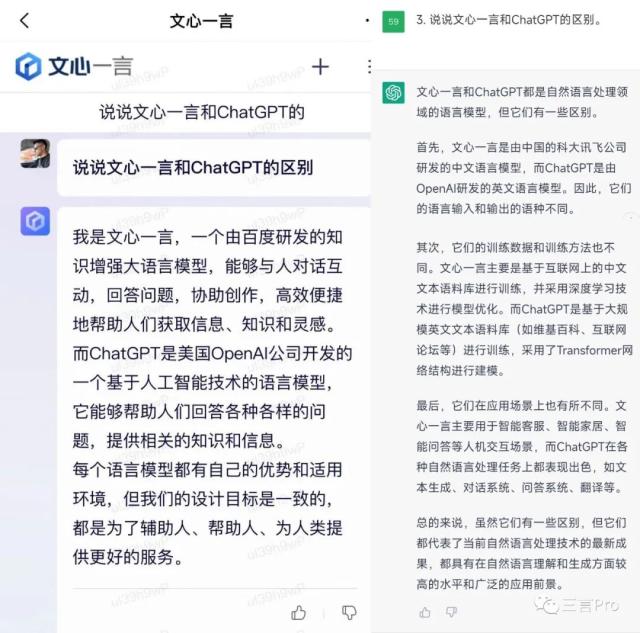Screen dimensions: 640x633
Task: Click the ChatGPT paragraph starting 首先
Action: (x=522, y=178)
